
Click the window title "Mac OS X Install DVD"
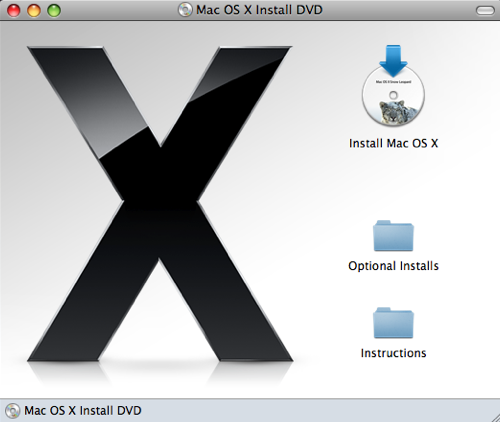[x=259, y=10]
